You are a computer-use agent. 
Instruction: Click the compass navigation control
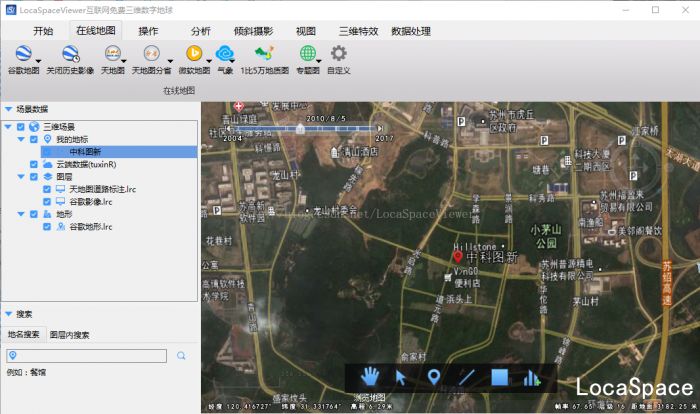coord(638,167)
